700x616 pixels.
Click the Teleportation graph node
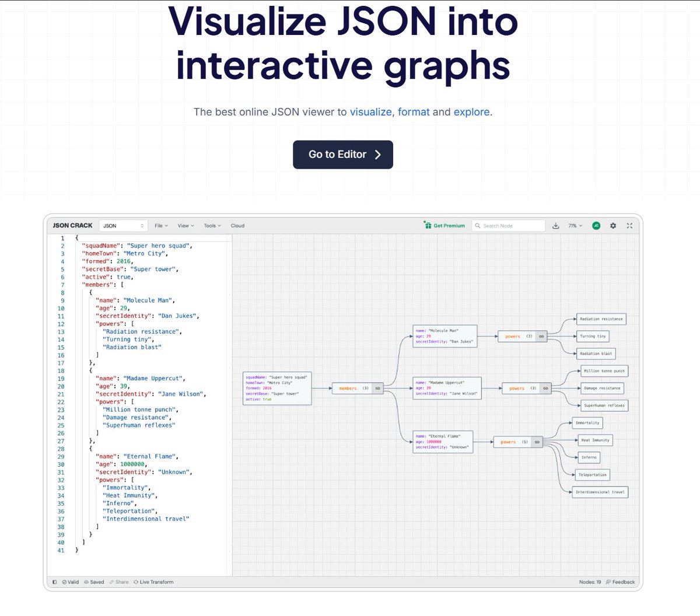tap(593, 475)
